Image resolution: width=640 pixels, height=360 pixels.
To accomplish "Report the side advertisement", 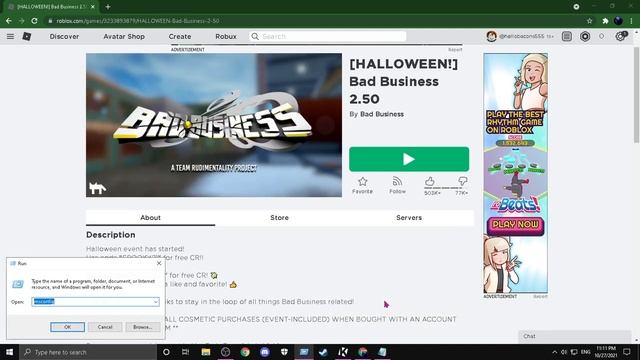I will pyautogui.click(x=540, y=296).
